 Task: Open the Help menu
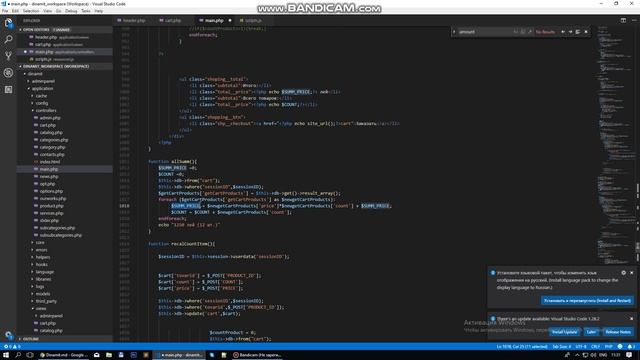click(99, 11)
